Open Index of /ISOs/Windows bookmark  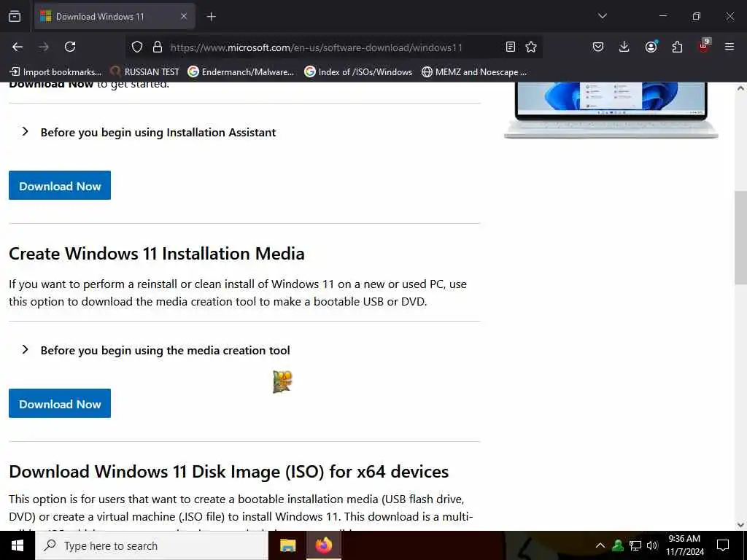point(358,72)
